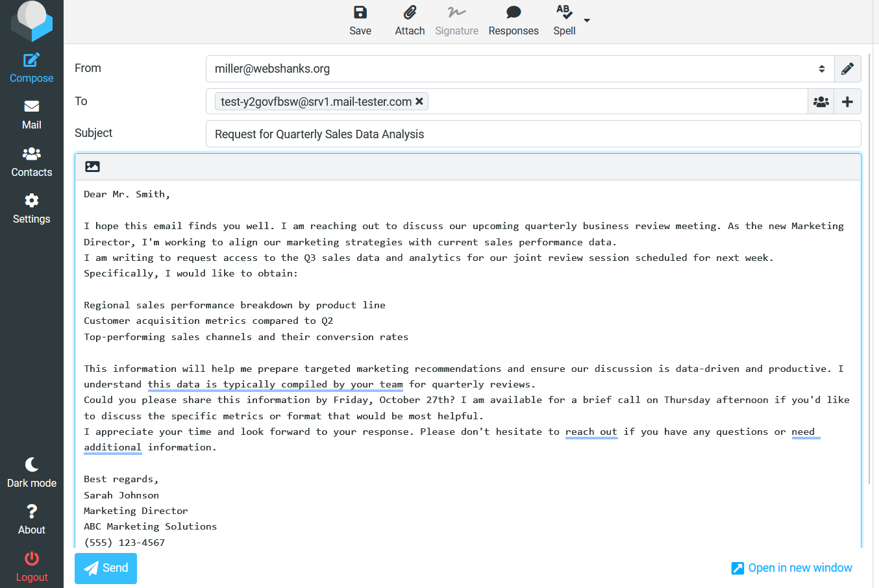The height and width of the screenshot is (588, 879).
Task: Click the underlined "this data is typically compiled" text
Action: (x=275, y=384)
